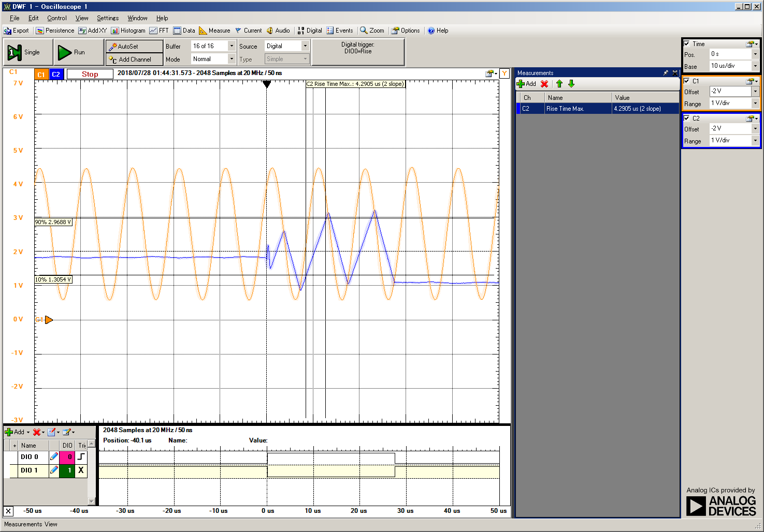The width and height of the screenshot is (764, 532).
Task: Click the Add Channel button
Action: click(134, 60)
